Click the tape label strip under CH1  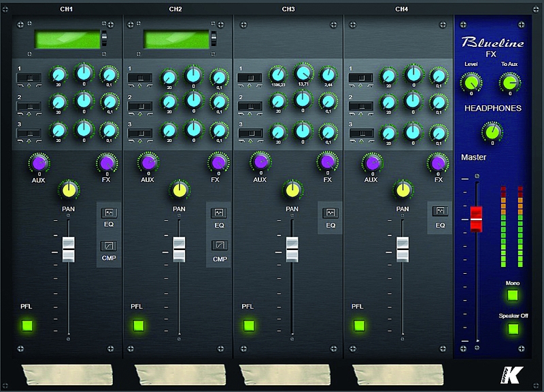click(67, 374)
